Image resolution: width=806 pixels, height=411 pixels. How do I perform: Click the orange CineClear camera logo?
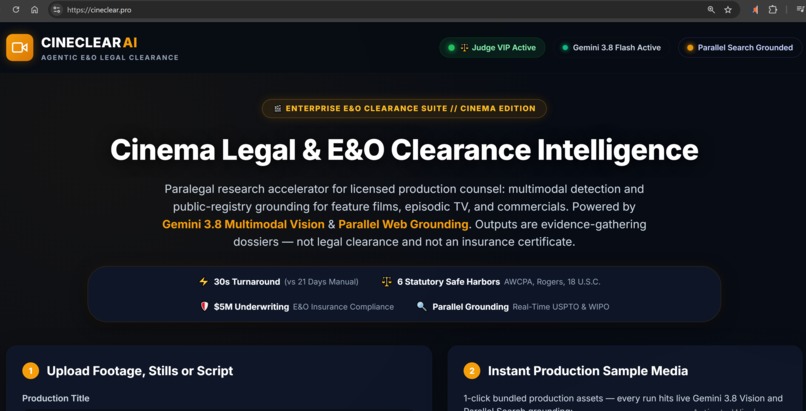[x=20, y=47]
